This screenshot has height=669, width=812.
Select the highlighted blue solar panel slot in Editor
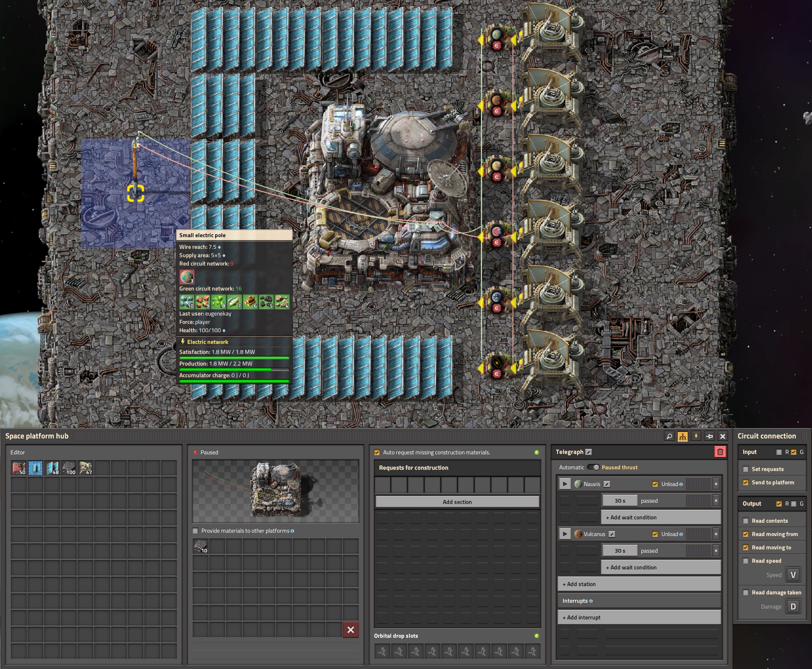tap(35, 468)
